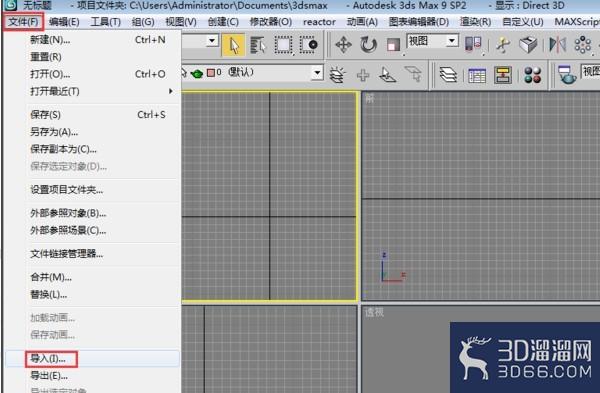This screenshot has height=393, width=600.
Task: Click the Create New Layer icon
Action: pyautogui.click(x=337, y=74)
